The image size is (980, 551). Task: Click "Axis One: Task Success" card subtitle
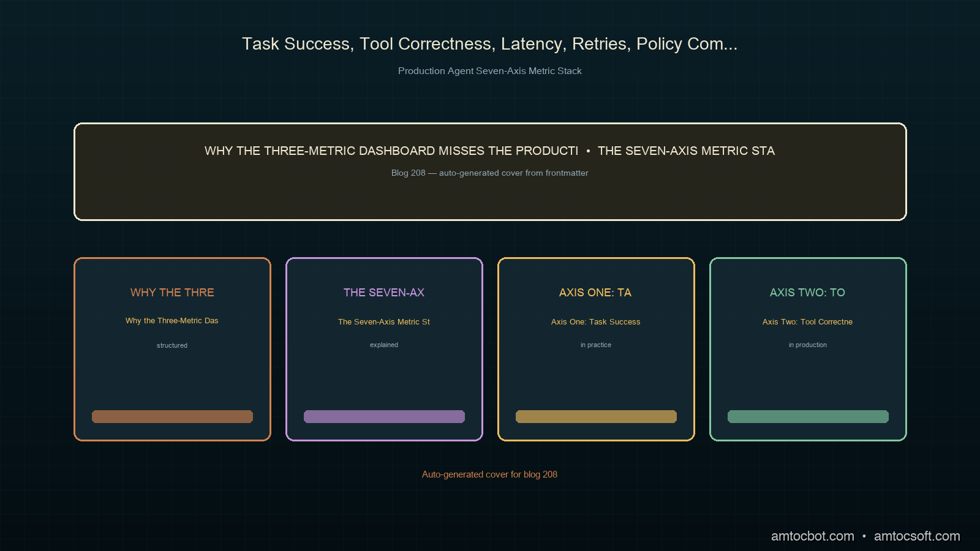[596, 322]
